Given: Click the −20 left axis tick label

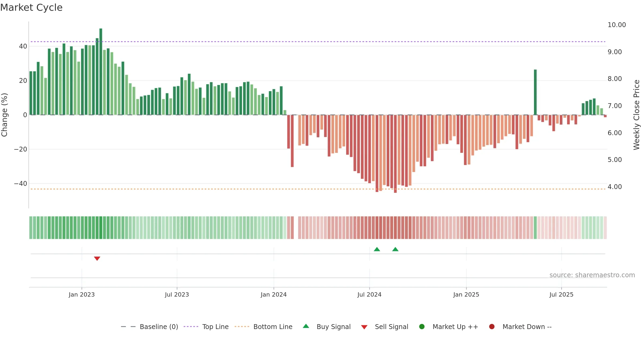Looking at the screenshot, I should (21, 149).
